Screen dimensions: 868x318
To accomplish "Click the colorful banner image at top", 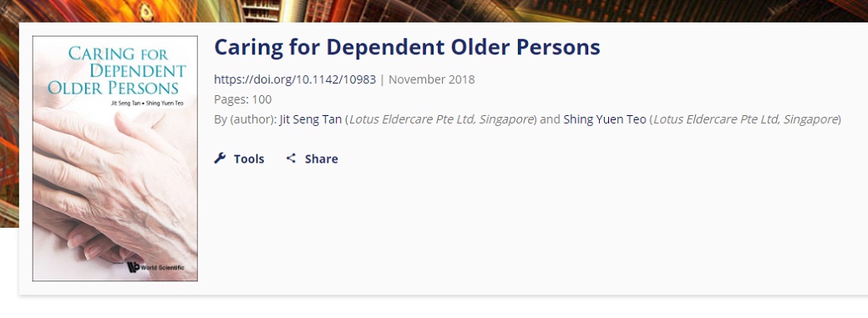I will coord(434,11).
